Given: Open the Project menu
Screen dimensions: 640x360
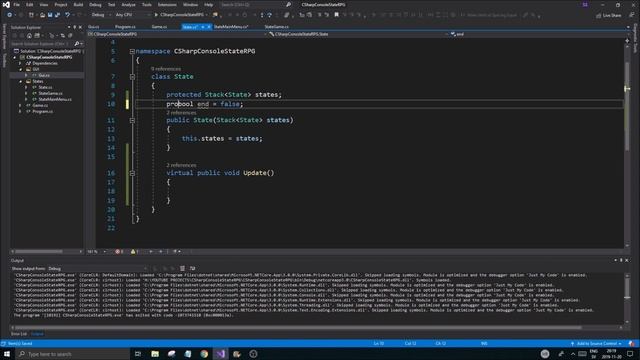Looking at the screenshot, I should tap(60, 4).
